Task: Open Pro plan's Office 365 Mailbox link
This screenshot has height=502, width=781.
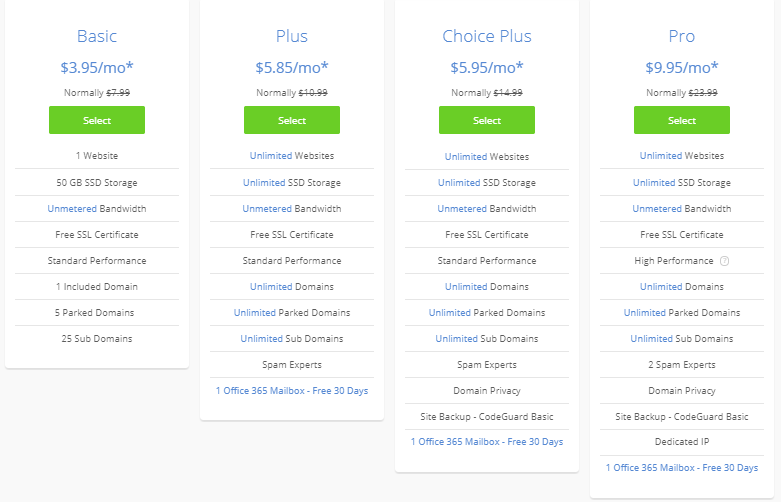Action: tap(682, 467)
